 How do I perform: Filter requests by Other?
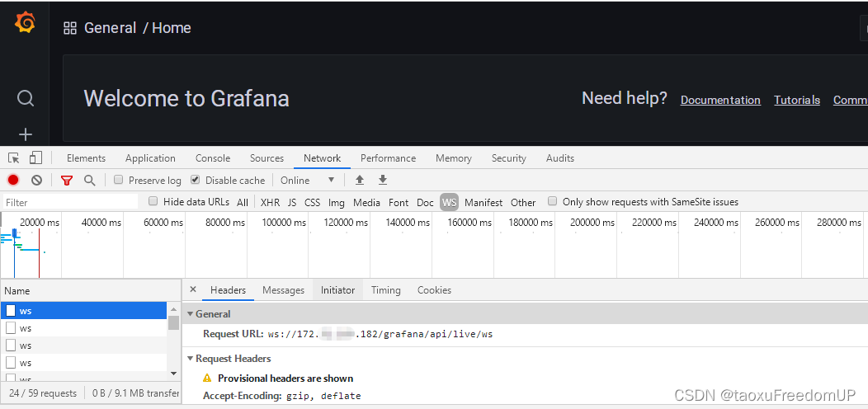(523, 203)
